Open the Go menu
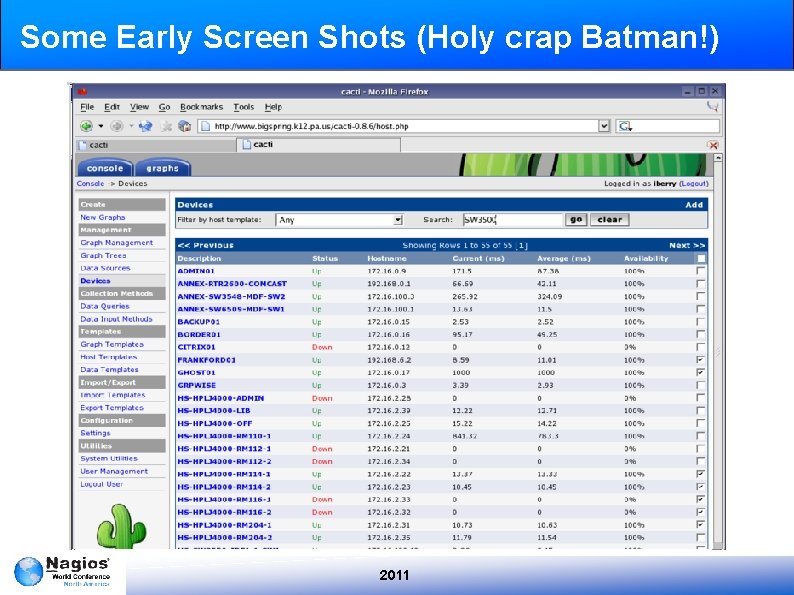 point(165,107)
